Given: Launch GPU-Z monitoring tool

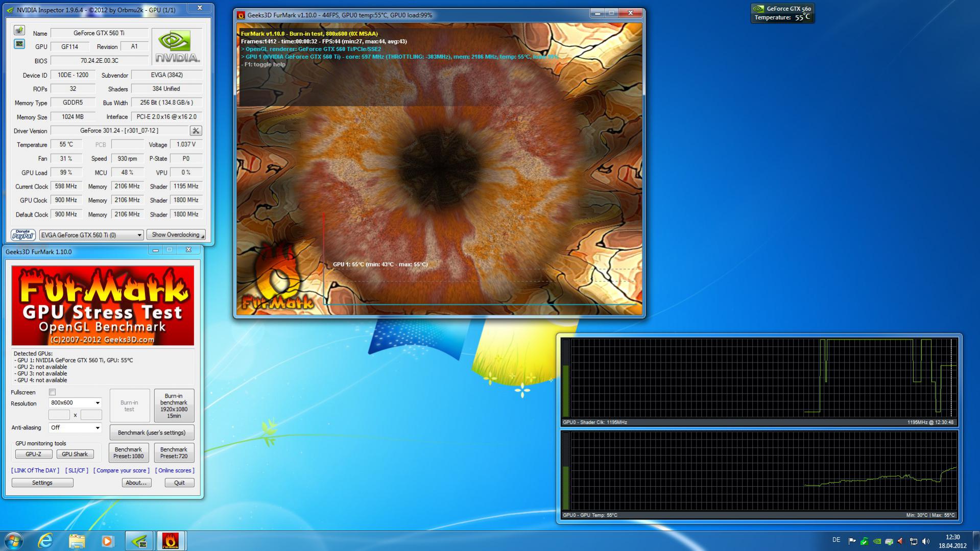Looking at the screenshot, I should (x=33, y=454).
